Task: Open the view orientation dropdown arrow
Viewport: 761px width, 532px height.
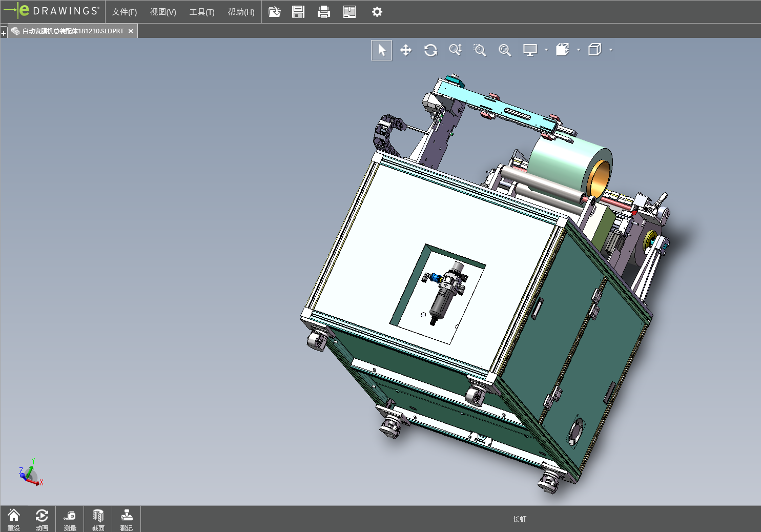Action: (579, 50)
